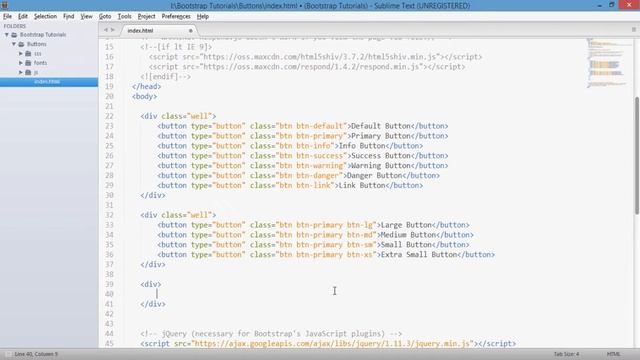Click the Buttons folder icon

(x=21, y=44)
